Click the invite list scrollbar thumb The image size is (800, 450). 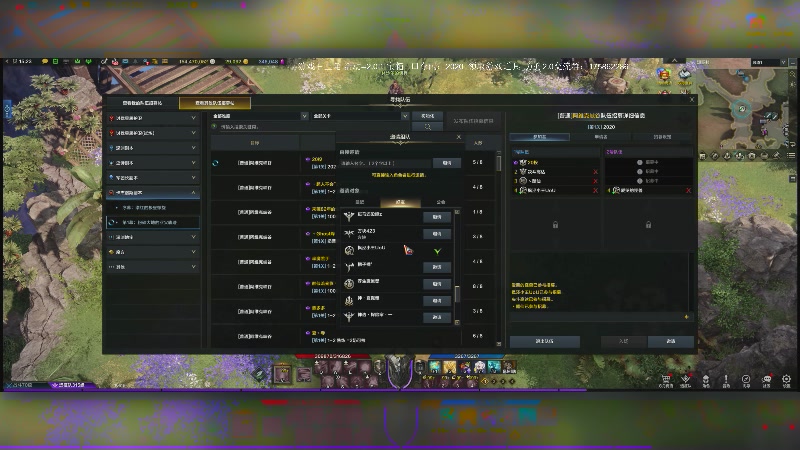point(457,294)
